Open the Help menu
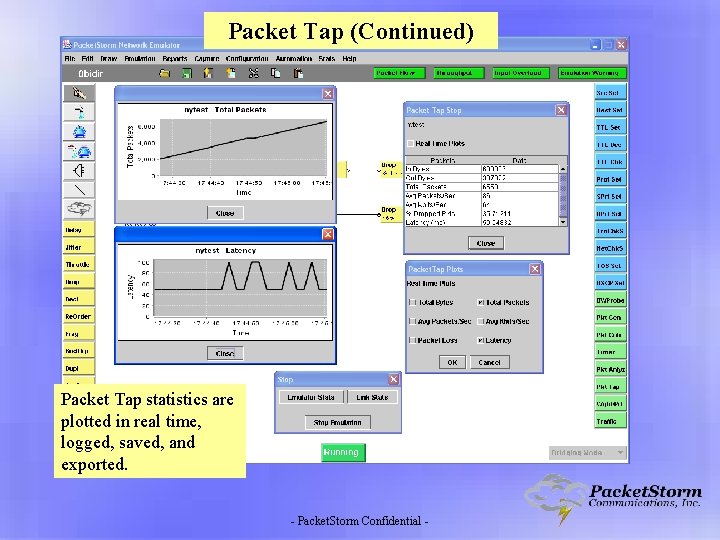Screen dimensions: 720x540 tap(349, 58)
